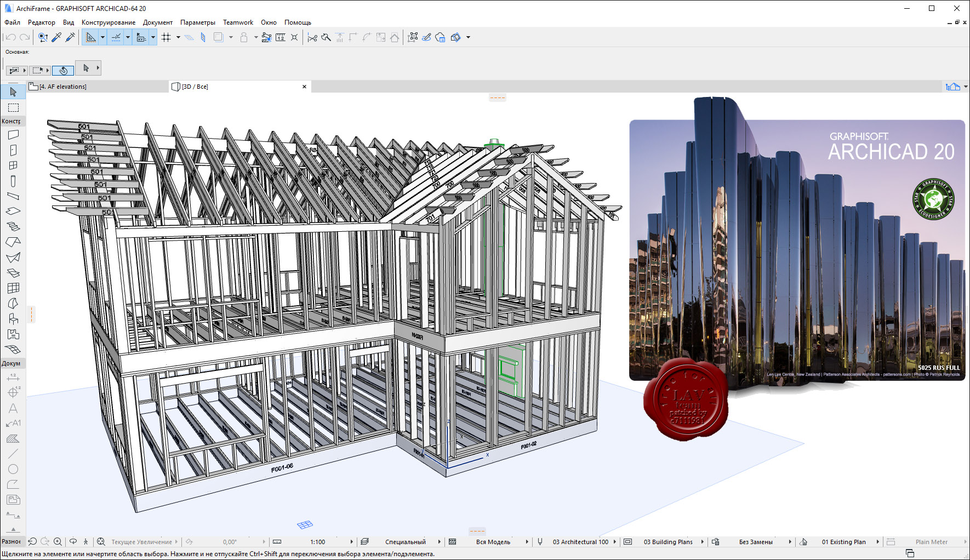
Task: Click the orientation angle 0,00° field
Action: tap(230, 542)
